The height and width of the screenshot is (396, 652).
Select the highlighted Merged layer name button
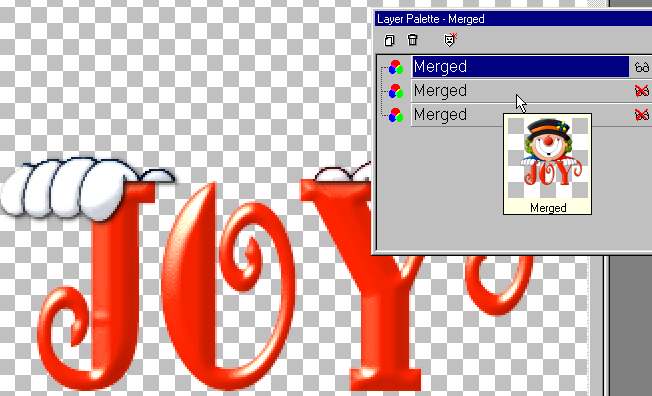(520, 67)
